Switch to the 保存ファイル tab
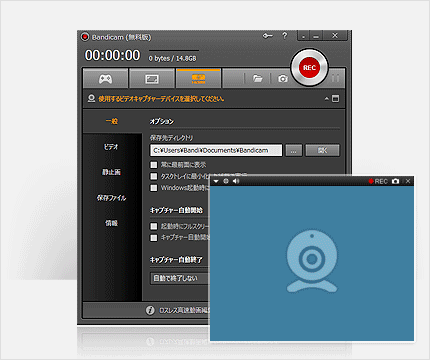The width and height of the screenshot is (430, 360). click(x=111, y=198)
